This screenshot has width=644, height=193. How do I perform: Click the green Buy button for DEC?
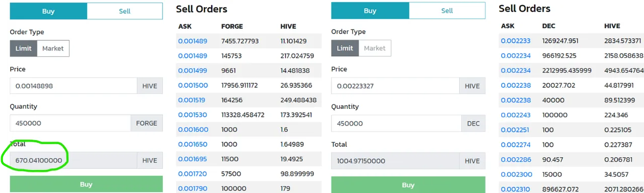408,184
